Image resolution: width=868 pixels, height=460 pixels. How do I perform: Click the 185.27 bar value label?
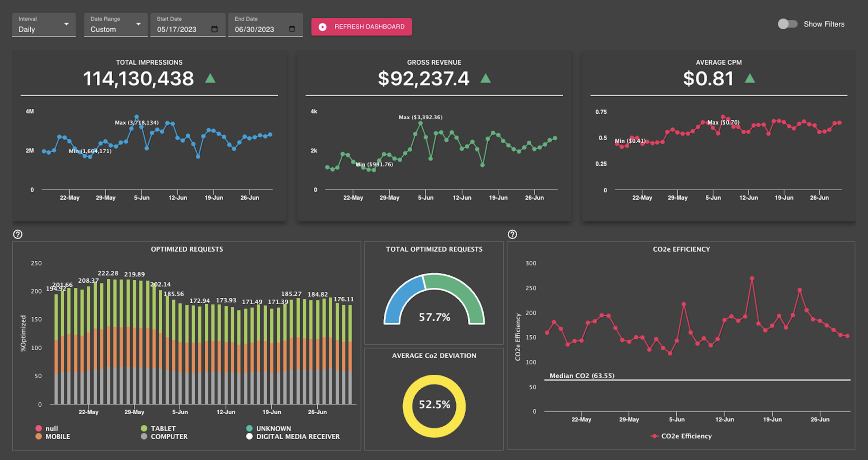pyautogui.click(x=291, y=294)
